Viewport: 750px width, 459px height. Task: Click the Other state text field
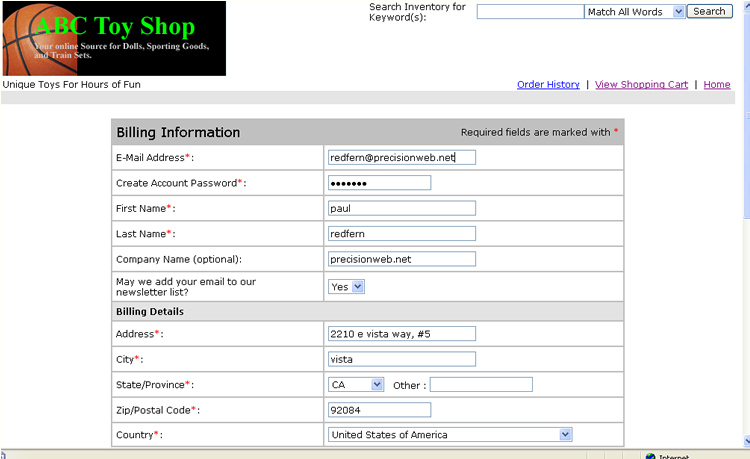tap(481, 385)
